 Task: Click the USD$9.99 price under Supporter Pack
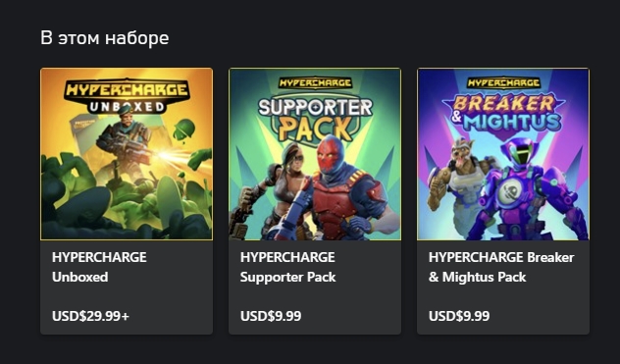271,316
